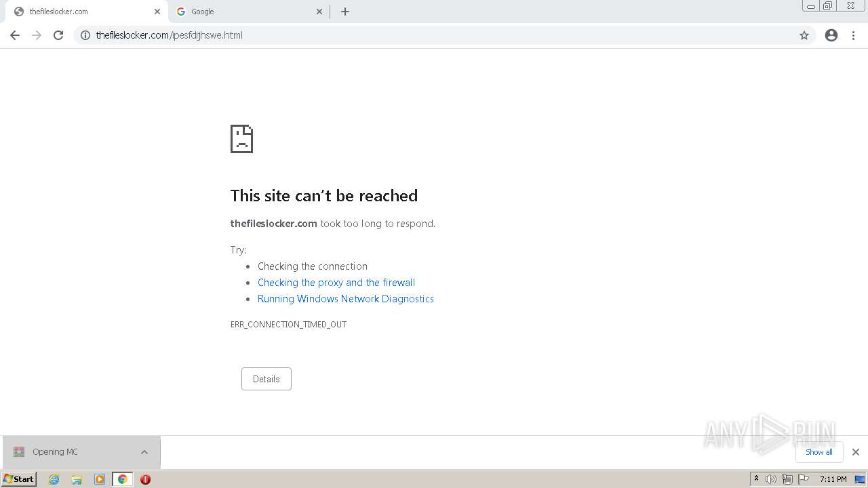Open the Action Center flag icon

(804, 479)
